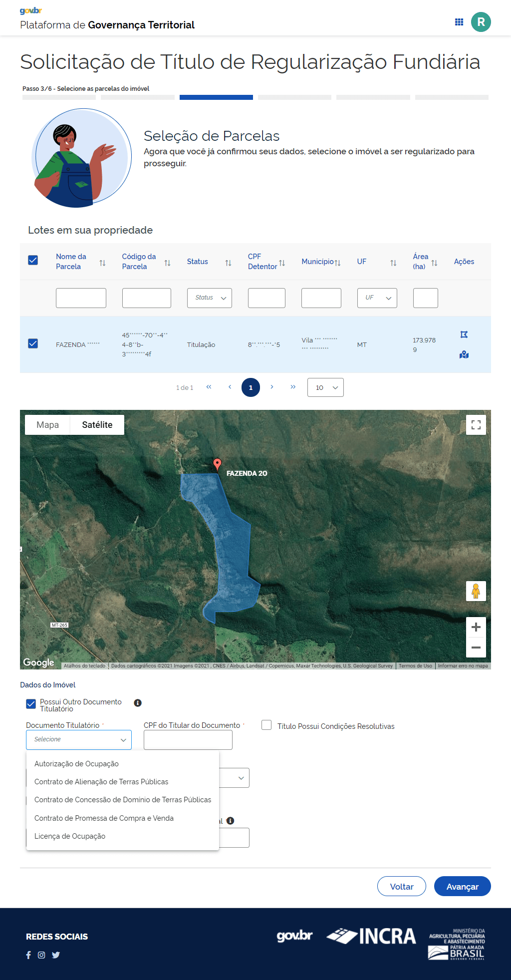Enter fullscreen map view
Image resolution: width=511 pixels, height=980 pixels.
[x=476, y=425]
